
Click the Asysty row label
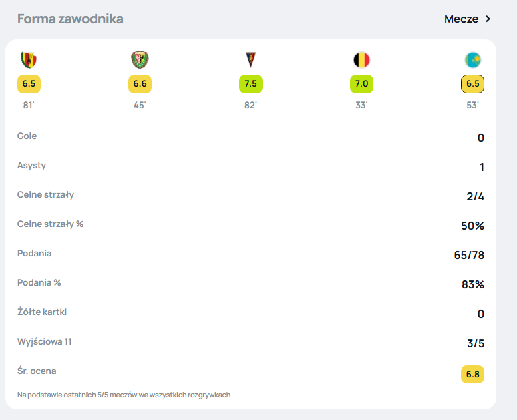(31, 166)
